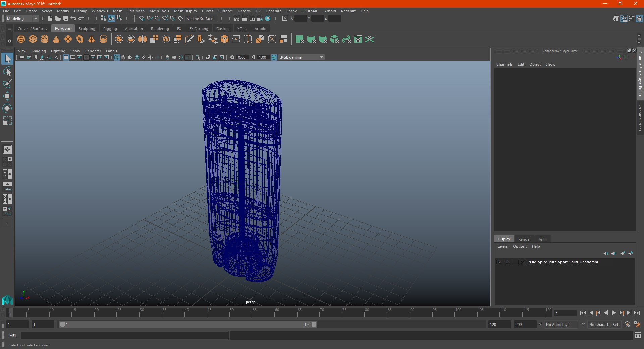Viewport: 644px width, 349px height.
Task: Switch to the Render layer tab
Action: click(x=524, y=239)
